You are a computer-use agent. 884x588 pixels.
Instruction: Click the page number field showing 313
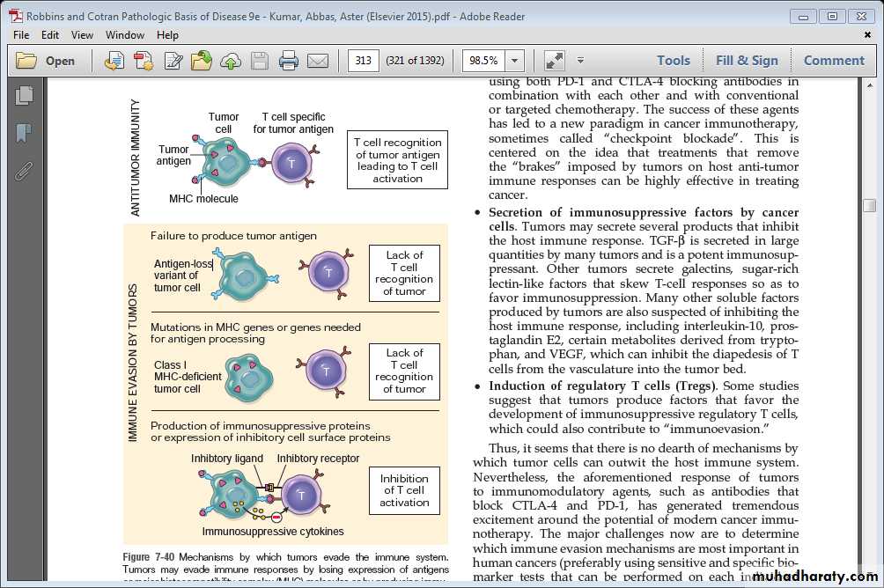point(363,61)
